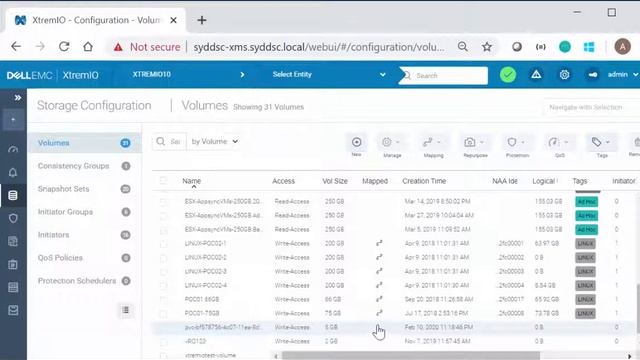Image resolution: width=640 pixels, height=360 pixels.
Task: Open the Dashboard gauge icon in sidebar
Action: [x=13, y=150]
